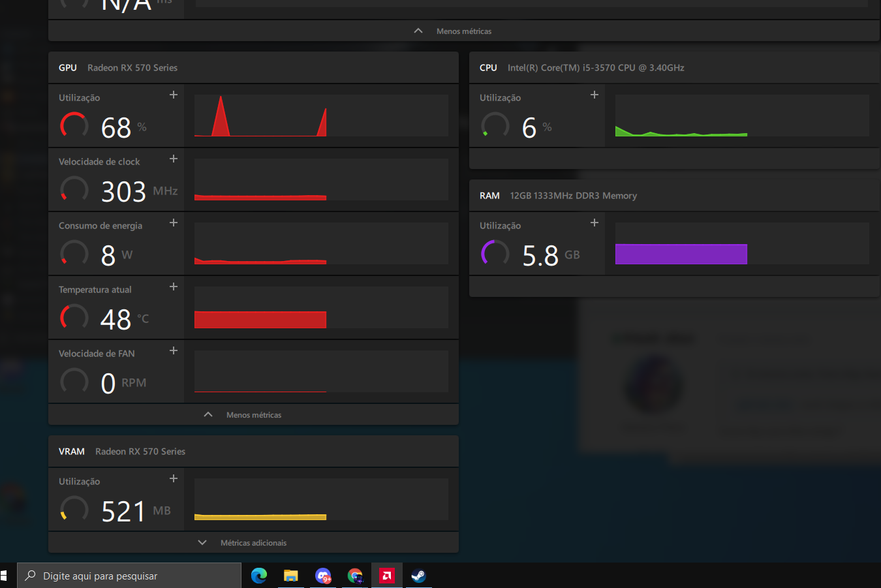This screenshot has height=588, width=881.
Task: Open File Explorer from the taskbar
Action: (x=291, y=576)
